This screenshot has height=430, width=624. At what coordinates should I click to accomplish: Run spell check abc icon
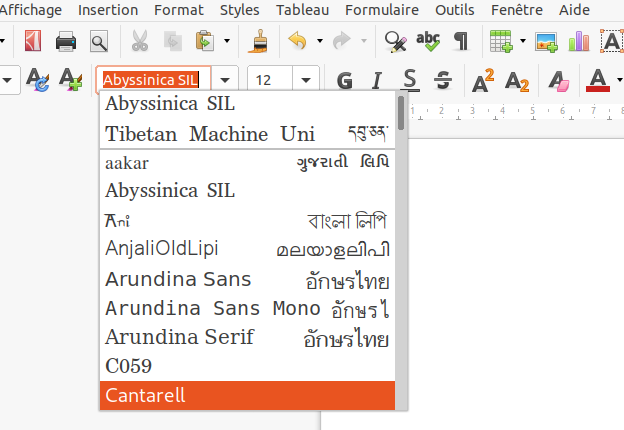click(428, 41)
